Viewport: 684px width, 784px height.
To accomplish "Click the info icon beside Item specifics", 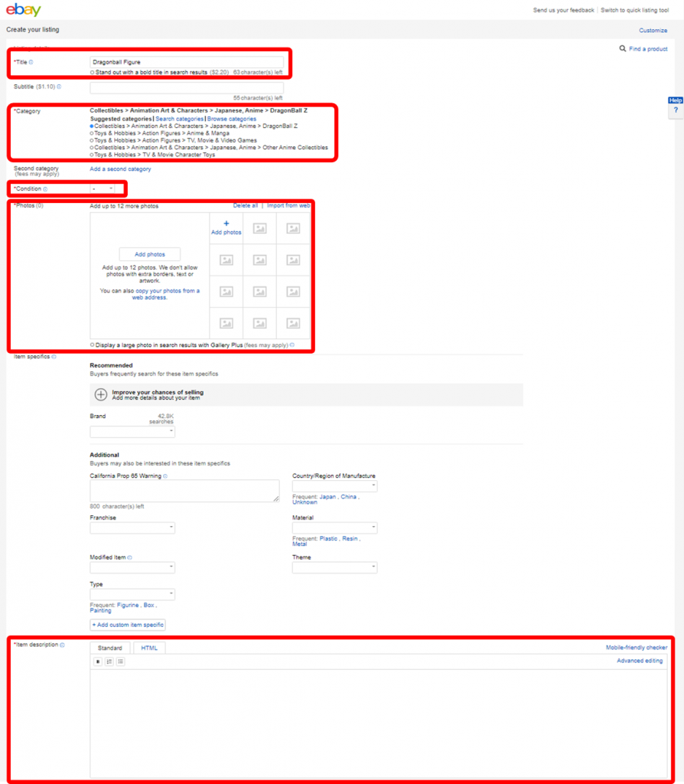I will pyautogui.click(x=54, y=357).
